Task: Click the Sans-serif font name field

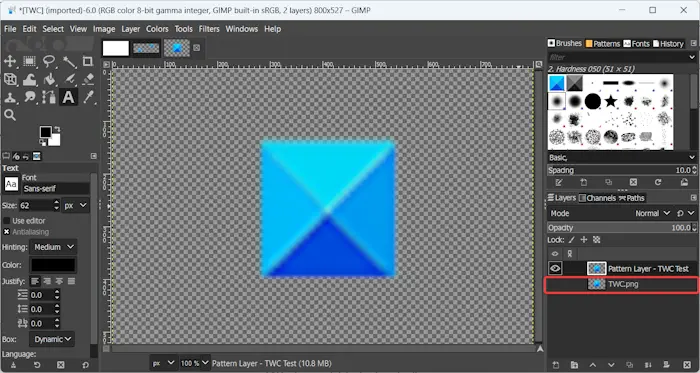Action: tap(56, 189)
